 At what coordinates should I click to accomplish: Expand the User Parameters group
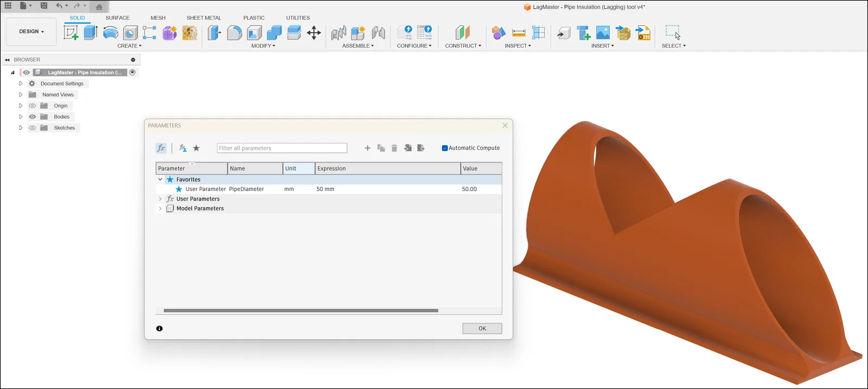click(x=160, y=199)
